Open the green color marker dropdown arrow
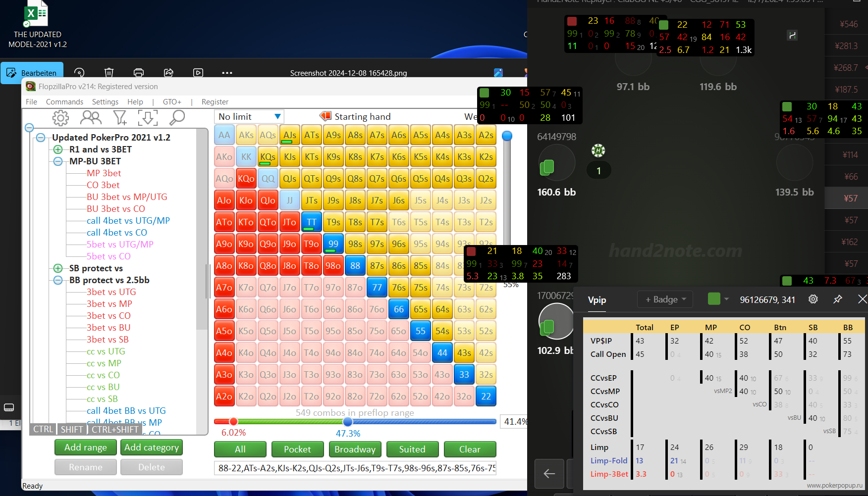The width and height of the screenshot is (868, 496). pos(726,299)
